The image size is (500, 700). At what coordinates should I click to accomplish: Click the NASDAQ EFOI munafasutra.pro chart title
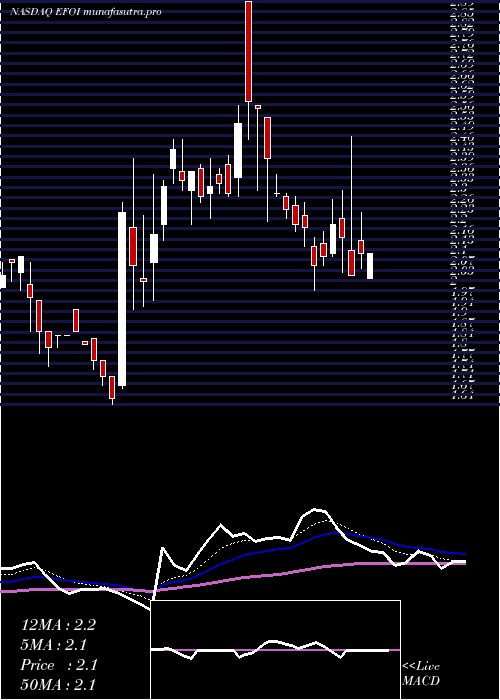pos(85,12)
